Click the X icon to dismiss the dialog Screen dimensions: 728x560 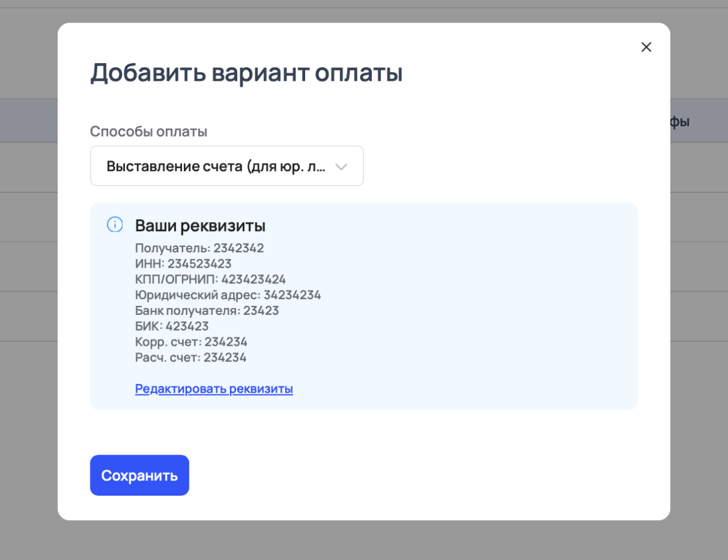point(645,47)
